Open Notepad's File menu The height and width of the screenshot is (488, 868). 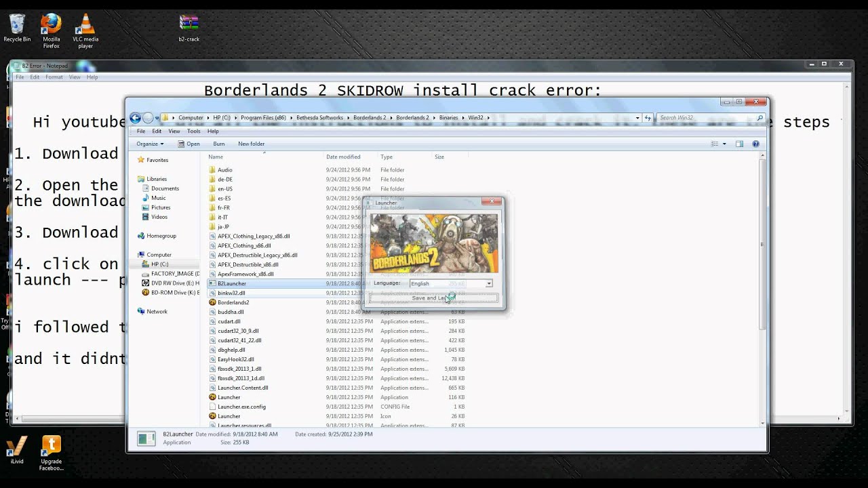20,77
